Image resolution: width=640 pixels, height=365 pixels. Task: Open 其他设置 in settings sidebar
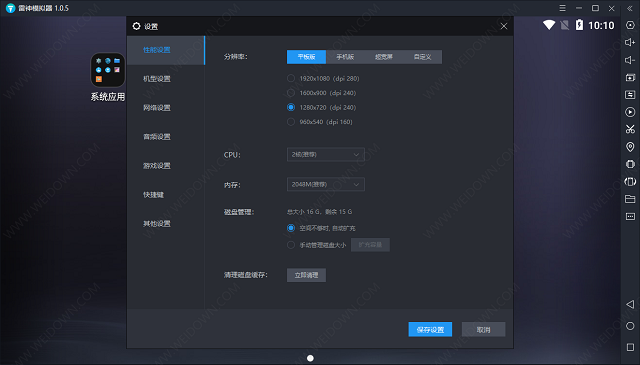[166, 224]
